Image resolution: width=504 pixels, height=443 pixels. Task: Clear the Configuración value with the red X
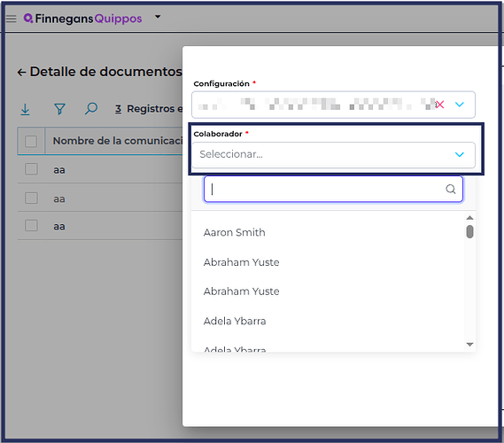coord(439,105)
